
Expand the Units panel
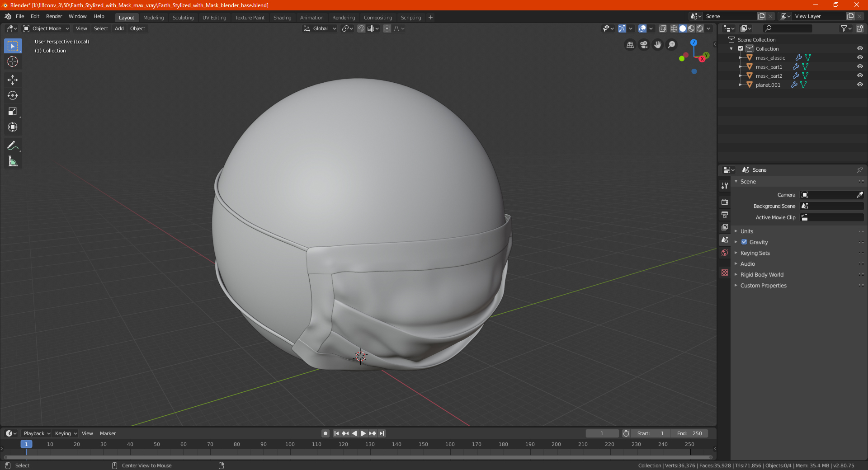pyautogui.click(x=746, y=231)
